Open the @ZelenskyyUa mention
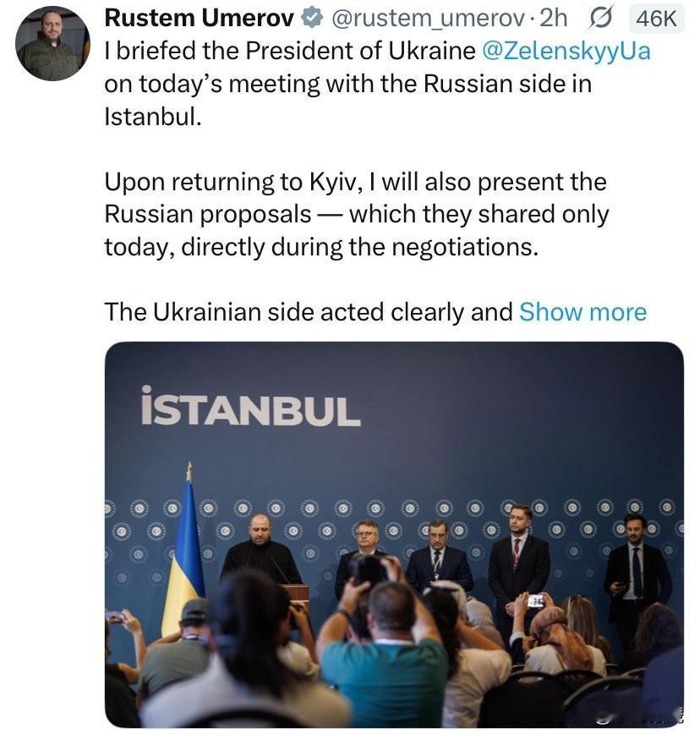The width and height of the screenshot is (700, 740). tap(566, 51)
